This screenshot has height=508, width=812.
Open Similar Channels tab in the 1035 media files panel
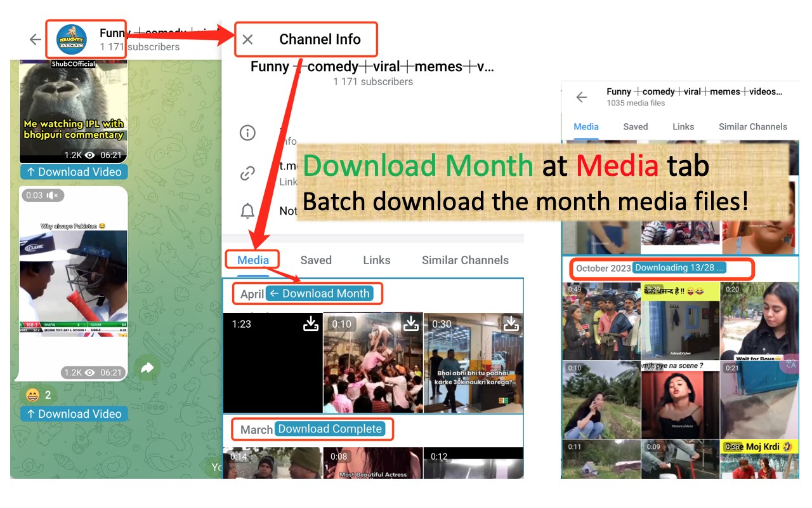click(753, 126)
